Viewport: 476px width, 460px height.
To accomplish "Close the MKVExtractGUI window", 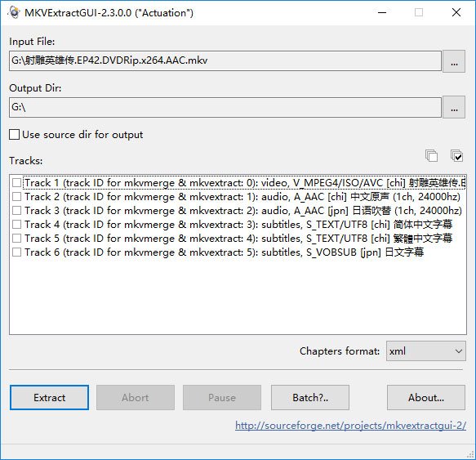I will tap(456, 12).
